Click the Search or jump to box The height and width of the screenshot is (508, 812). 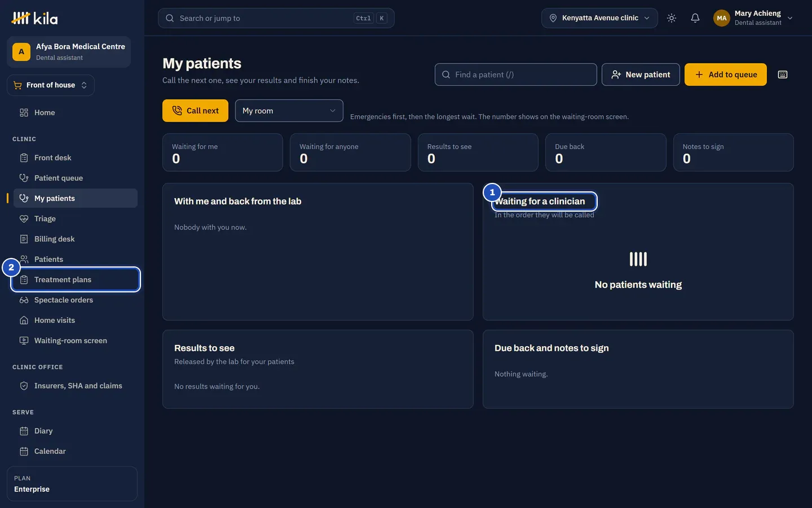[x=276, y=18]
